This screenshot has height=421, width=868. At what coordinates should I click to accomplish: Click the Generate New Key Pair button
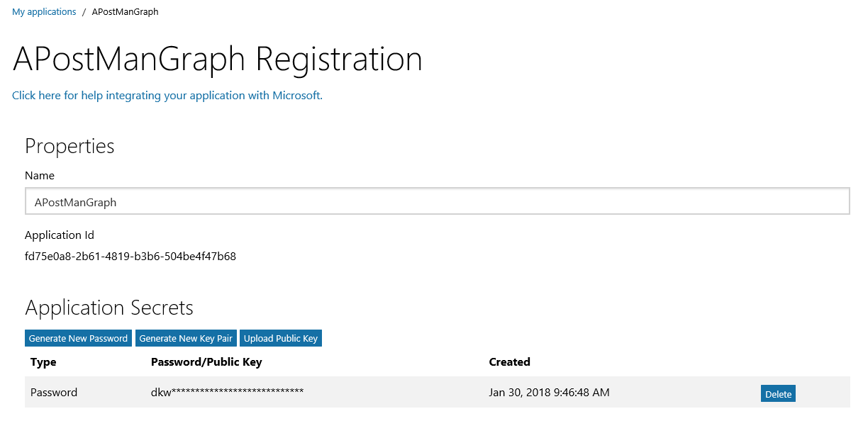click(x=186, y=338)
